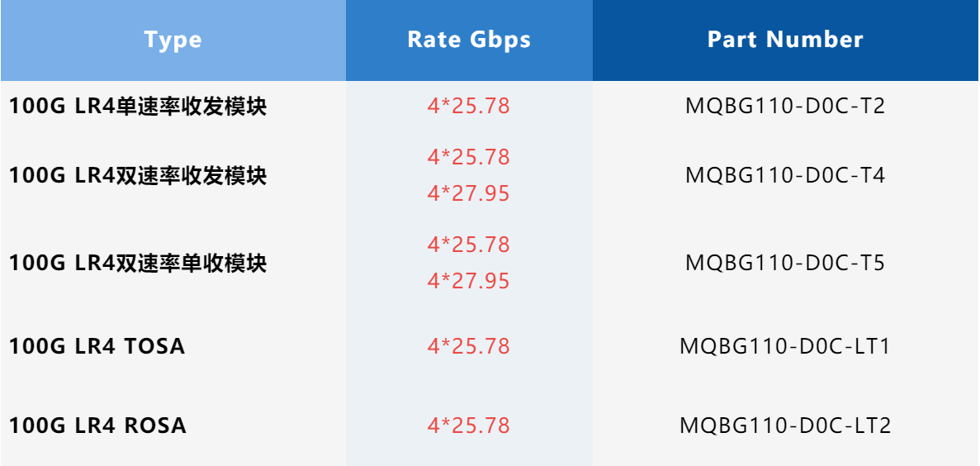Select part number MQBG110-D0C-T5
Screen dimensions: 980x466
point(785,264)
